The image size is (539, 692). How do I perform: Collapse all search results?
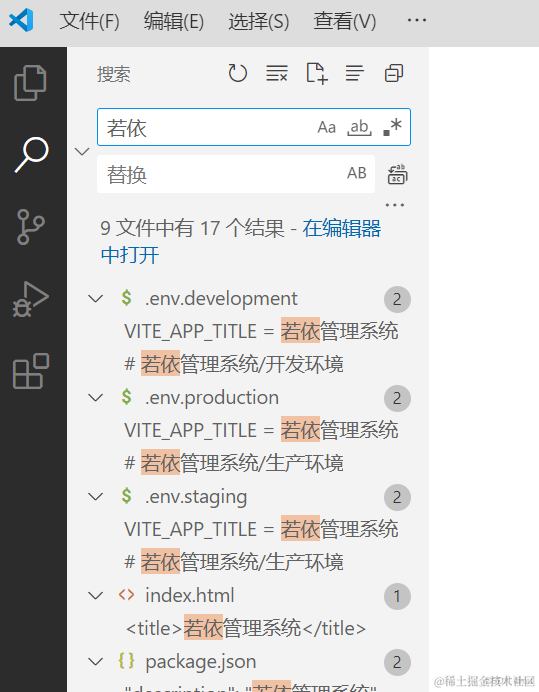pyautogui.click(x=394, y=73)
